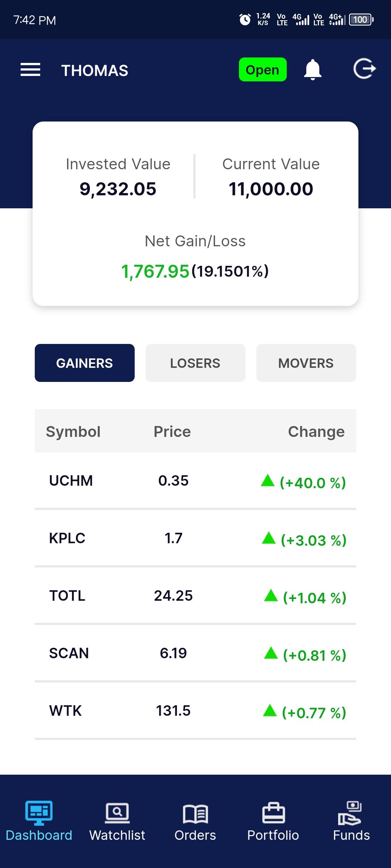Select the GAINERS tab
This screenshot has width=391, height=868.
coord(85,363)
